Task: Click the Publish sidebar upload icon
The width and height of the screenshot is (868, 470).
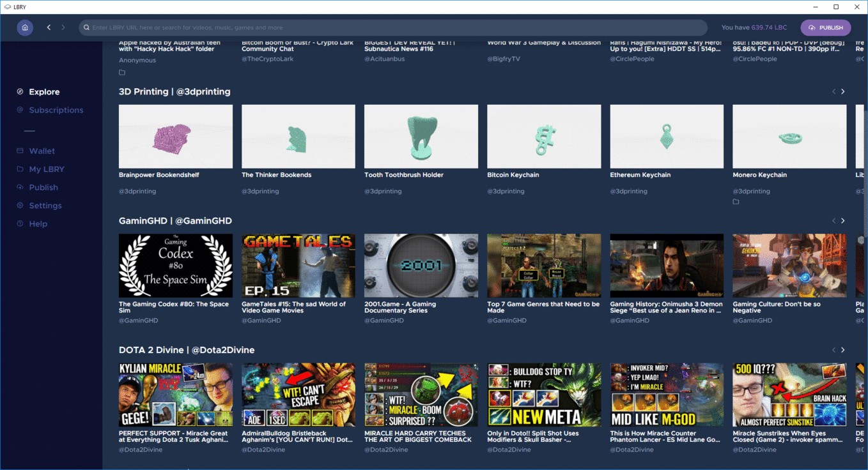Action: coord(20,187)
